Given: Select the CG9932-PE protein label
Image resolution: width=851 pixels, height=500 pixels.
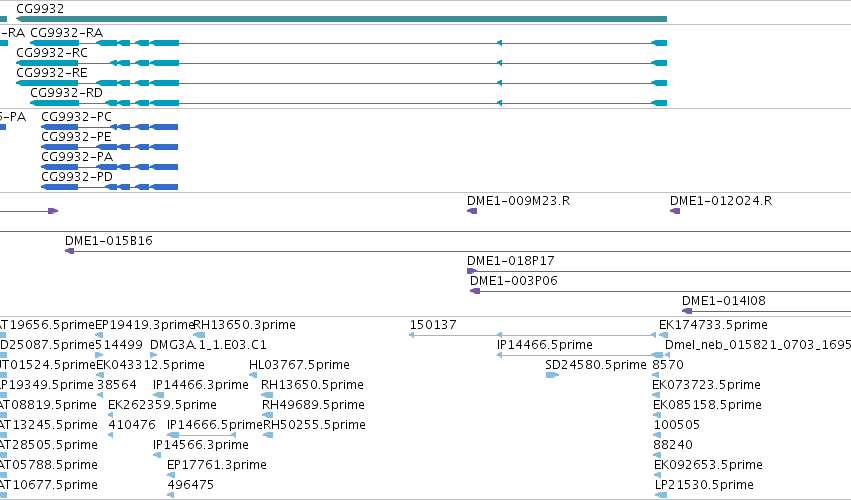Looking at the screenshot, I should pyautogui.click(x=77, y=137).
